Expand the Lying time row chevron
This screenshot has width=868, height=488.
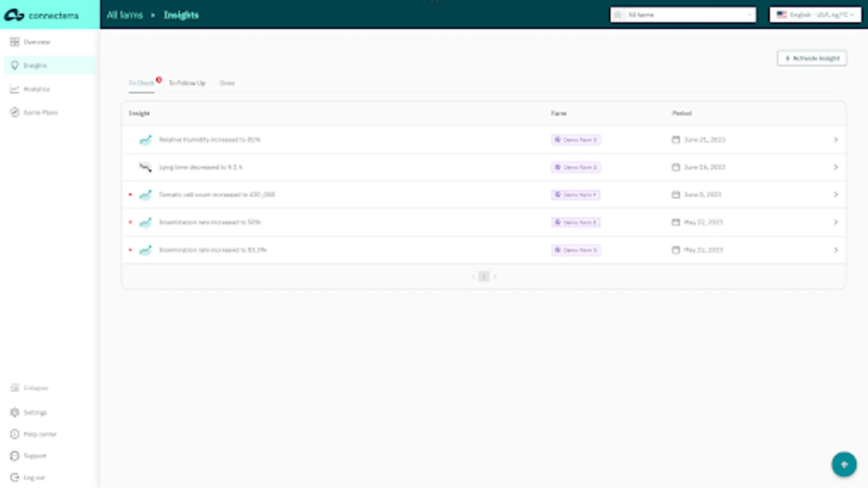point(835,167)
